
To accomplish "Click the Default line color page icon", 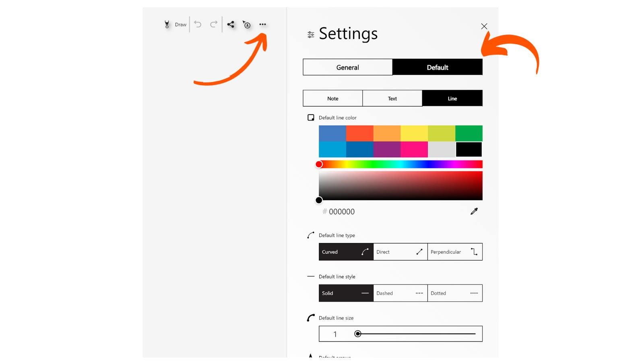I will 310,117.
